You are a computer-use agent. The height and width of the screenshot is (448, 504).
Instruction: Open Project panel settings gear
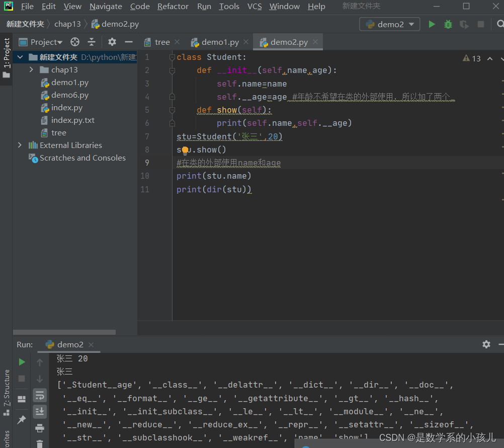pos(112,42)
